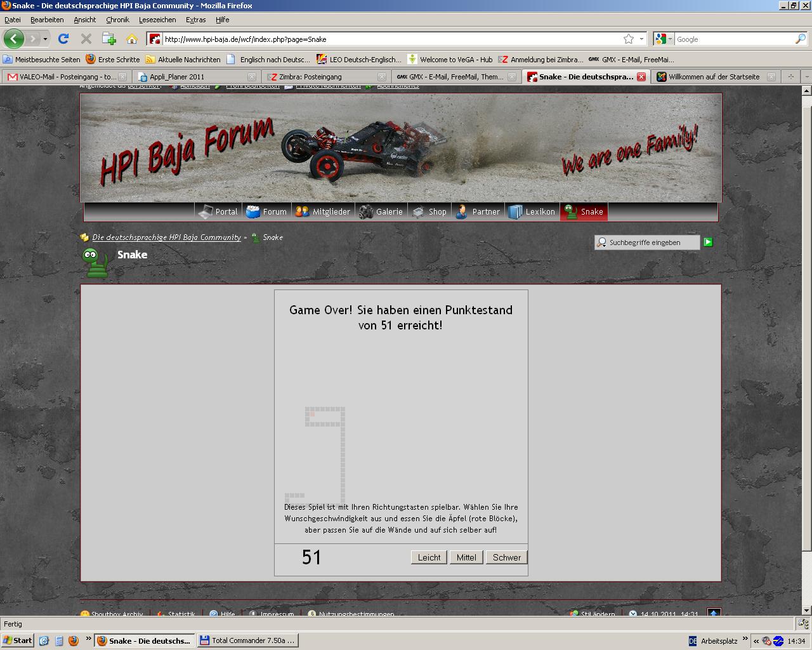Open the Anmeldung bei Zimbra bookmark

[540, 59]
